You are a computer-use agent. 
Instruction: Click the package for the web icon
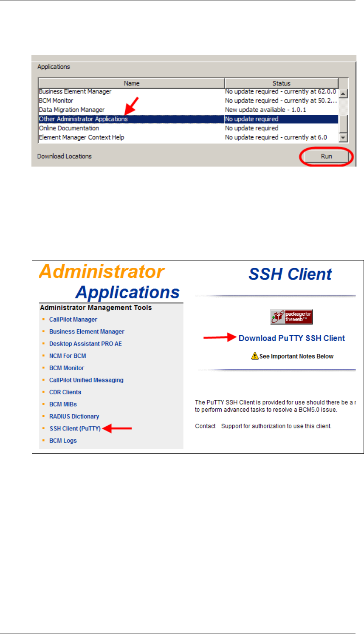291,317
